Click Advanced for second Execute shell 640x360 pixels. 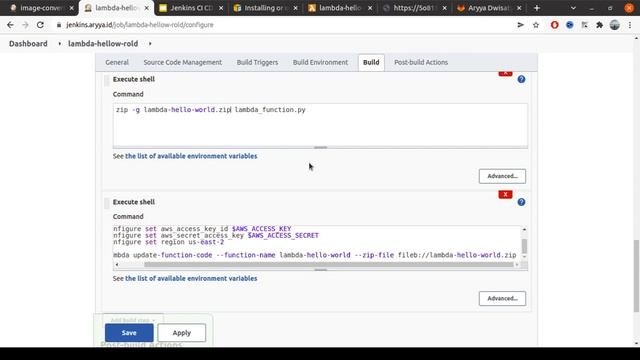[x=502, y=298]
